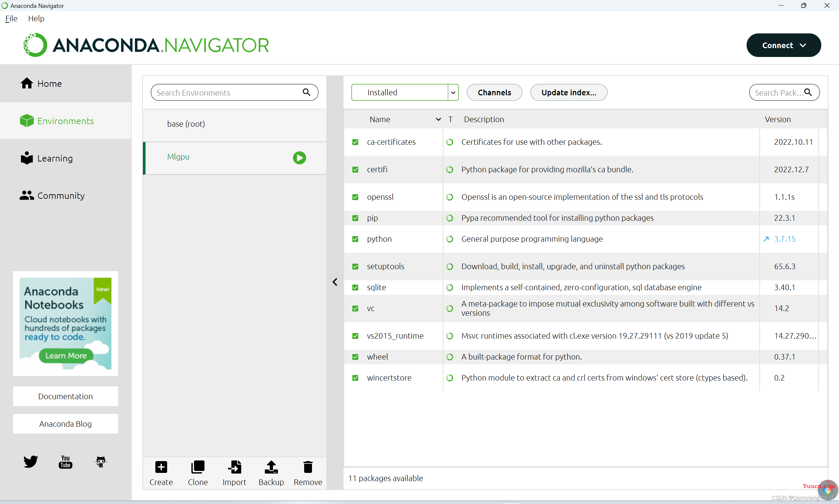Screen dimensions: 839x504
Task: Remove the selected environment
Action: pos(308,474)
